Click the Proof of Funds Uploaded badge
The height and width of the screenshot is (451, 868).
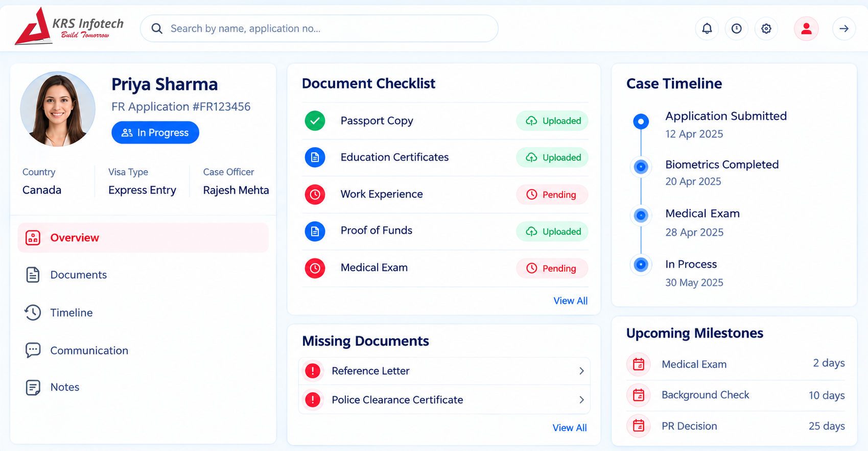(x=552, y=231)
